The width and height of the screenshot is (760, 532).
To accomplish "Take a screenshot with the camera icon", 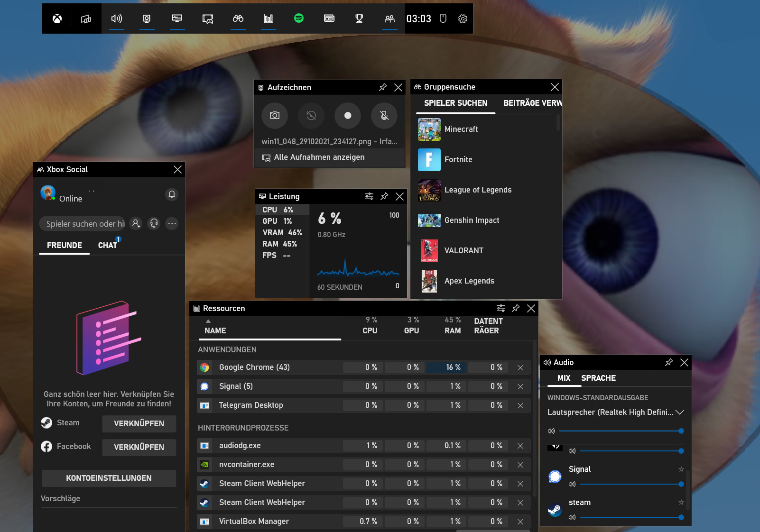I will pyautogui.click(x=274, y=115).
